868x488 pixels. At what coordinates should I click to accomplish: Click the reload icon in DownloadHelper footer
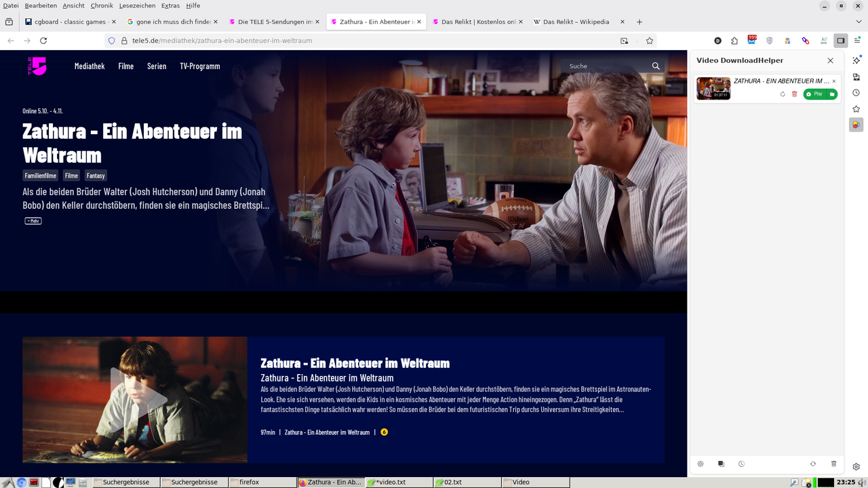[813, 464]
